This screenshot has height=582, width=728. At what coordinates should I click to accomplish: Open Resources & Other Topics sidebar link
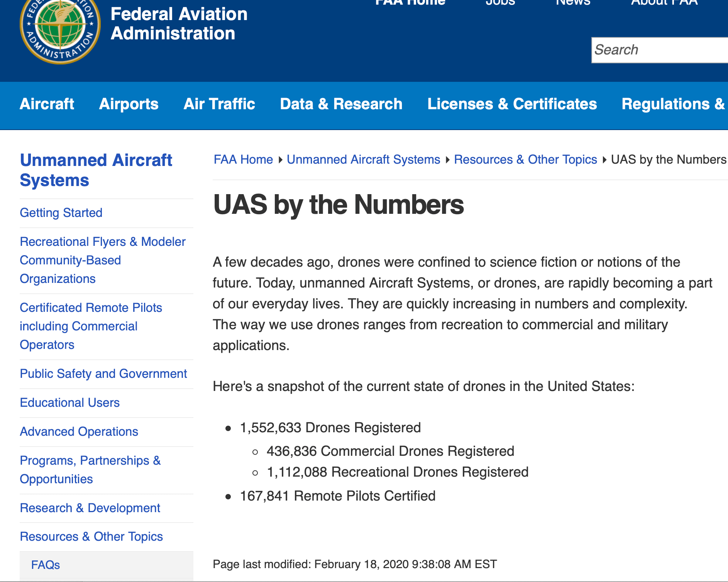(91, 536)
